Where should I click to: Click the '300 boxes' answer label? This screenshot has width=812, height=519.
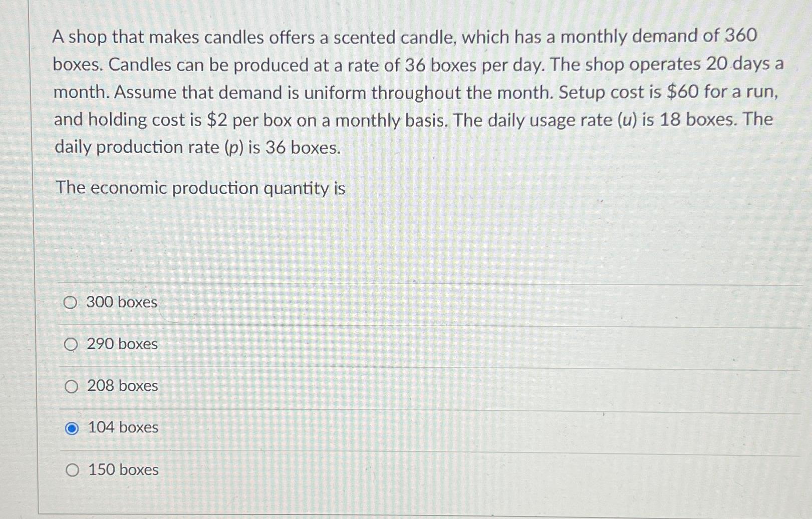click(x=122, y=302)
